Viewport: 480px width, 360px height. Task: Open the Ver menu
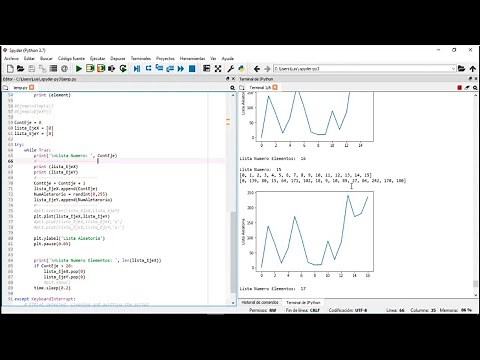213,58
